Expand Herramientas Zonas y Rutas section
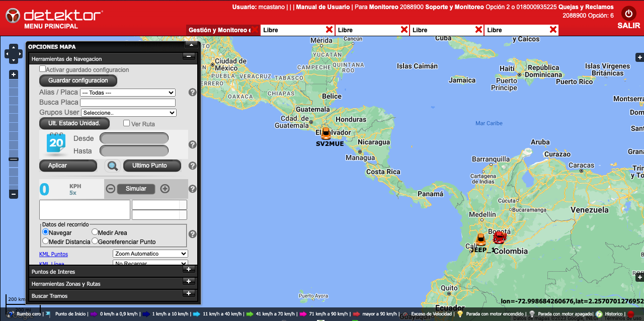644x321 pixels. (x=189, y=281)
